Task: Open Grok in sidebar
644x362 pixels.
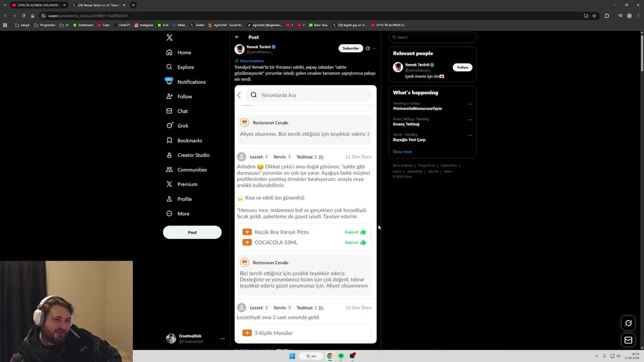Action: [x=177, y=126]
